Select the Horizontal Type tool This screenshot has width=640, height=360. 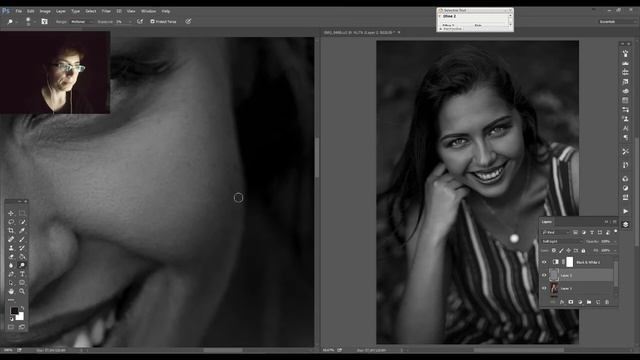coord(22,274)
